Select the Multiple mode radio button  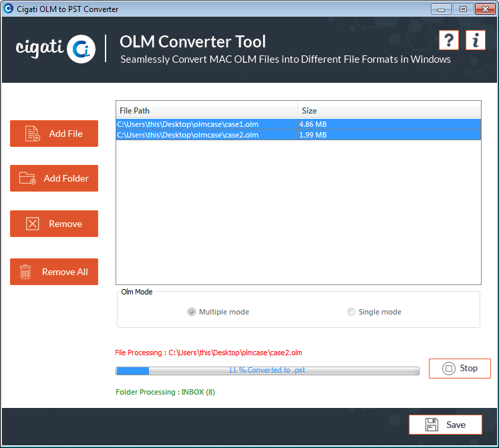(192, 312)
